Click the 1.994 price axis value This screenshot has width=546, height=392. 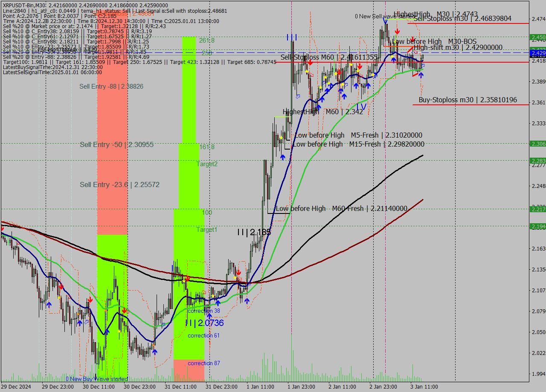tap(538, 374)
